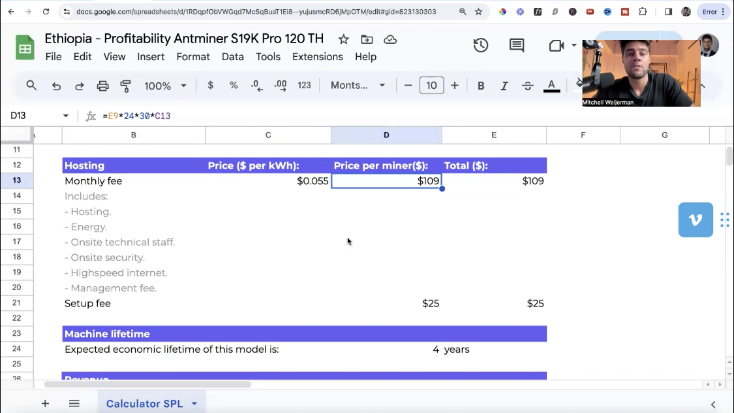Select the paint format roller tool
Viewport: 734px width, 413px height.
point(126,86)
